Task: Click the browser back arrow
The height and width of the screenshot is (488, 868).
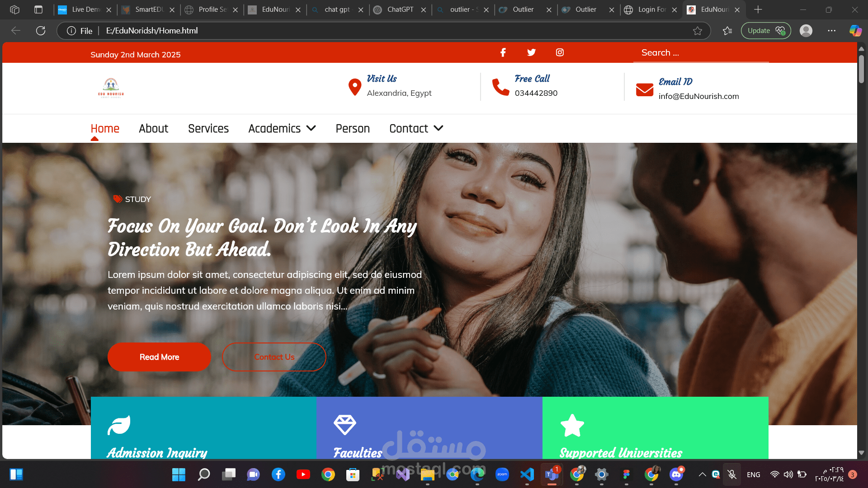Action: (16, 31)
